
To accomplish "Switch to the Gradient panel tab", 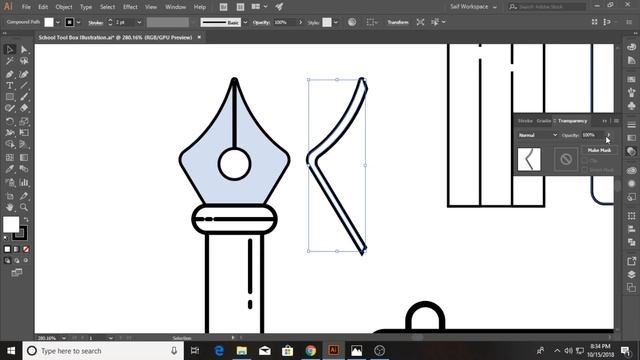I will pyautogui.click(x=544, y=121).
